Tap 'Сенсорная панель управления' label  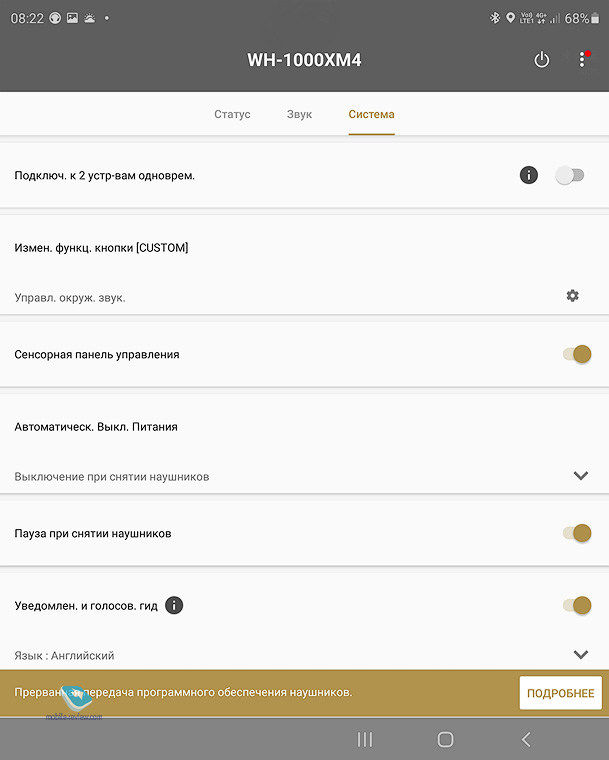(x=97, y=355)
